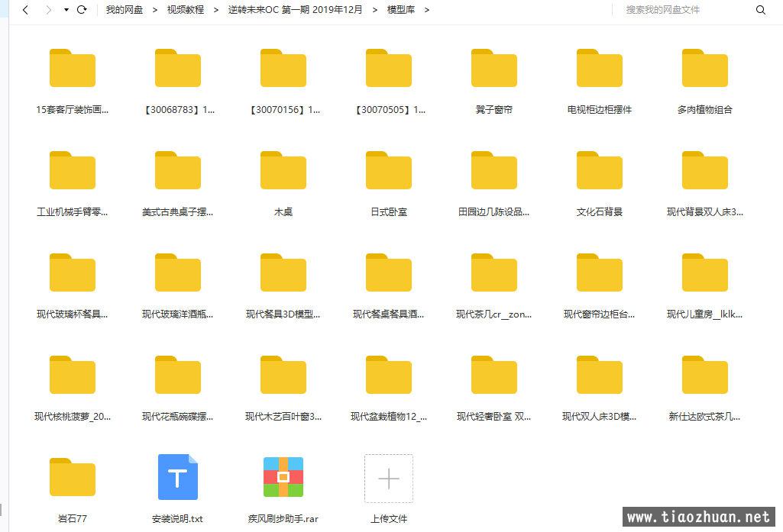Go forward with the right arrow
Viewport: 783px width, 532px height.
(48, 9)
